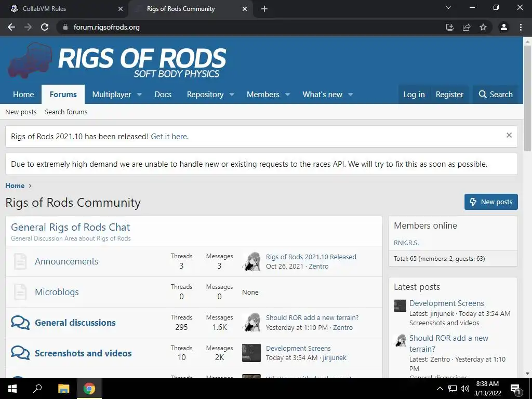Screen dimensions: 532x399
Task: Open the taskbar search magnifier
Action: coord(37,389)
